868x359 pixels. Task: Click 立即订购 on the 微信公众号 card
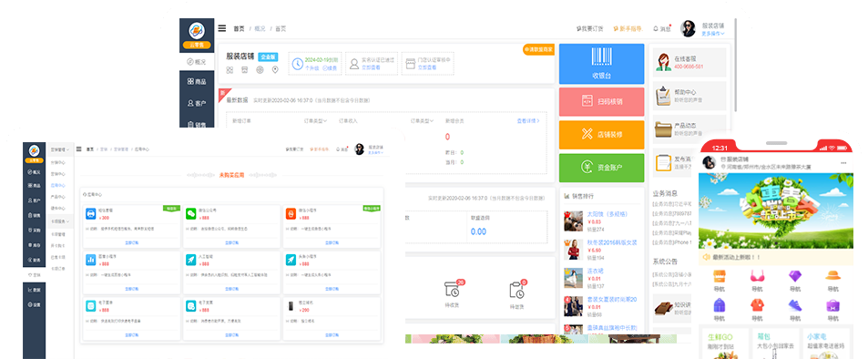coord(231,242)
